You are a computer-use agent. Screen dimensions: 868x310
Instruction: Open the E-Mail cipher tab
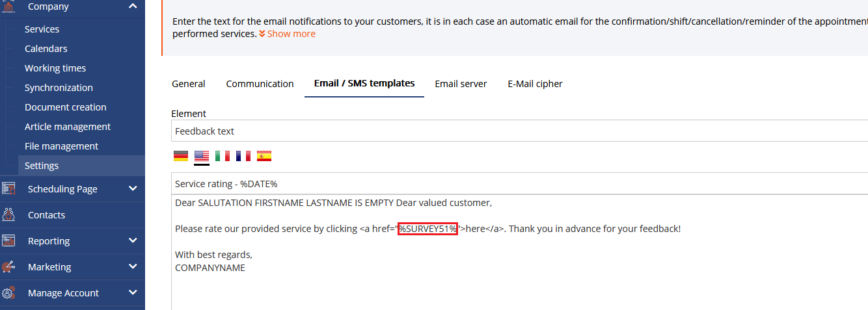tap(535, 84)
